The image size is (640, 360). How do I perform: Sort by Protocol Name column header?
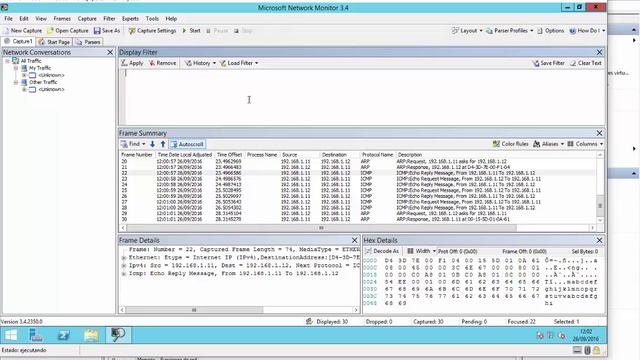click(377, 155)
